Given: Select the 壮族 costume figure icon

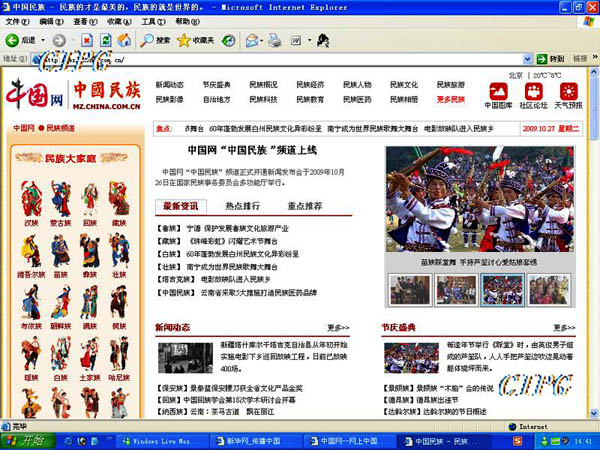Looking at the screenshot, I should tap(119, 251).
